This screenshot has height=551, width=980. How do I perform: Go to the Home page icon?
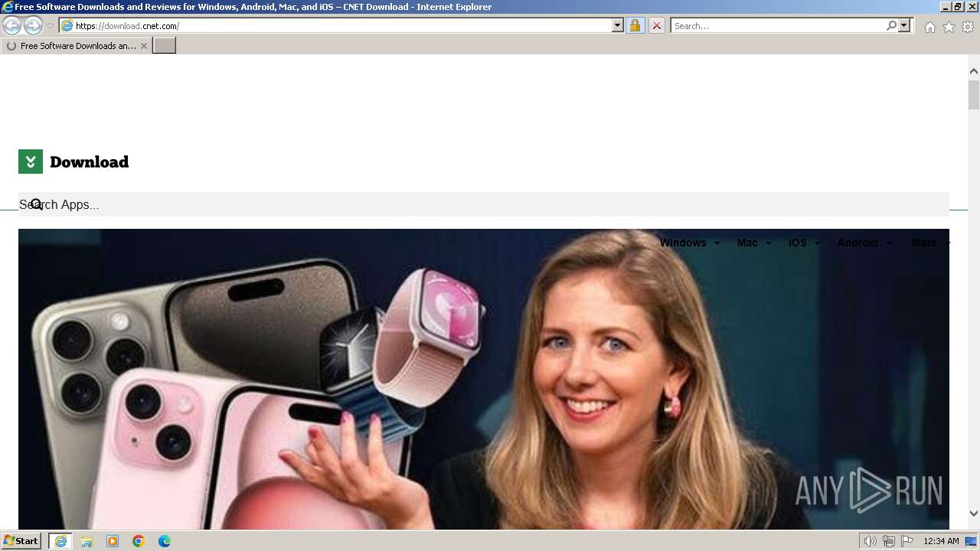(x=929, y=27)
